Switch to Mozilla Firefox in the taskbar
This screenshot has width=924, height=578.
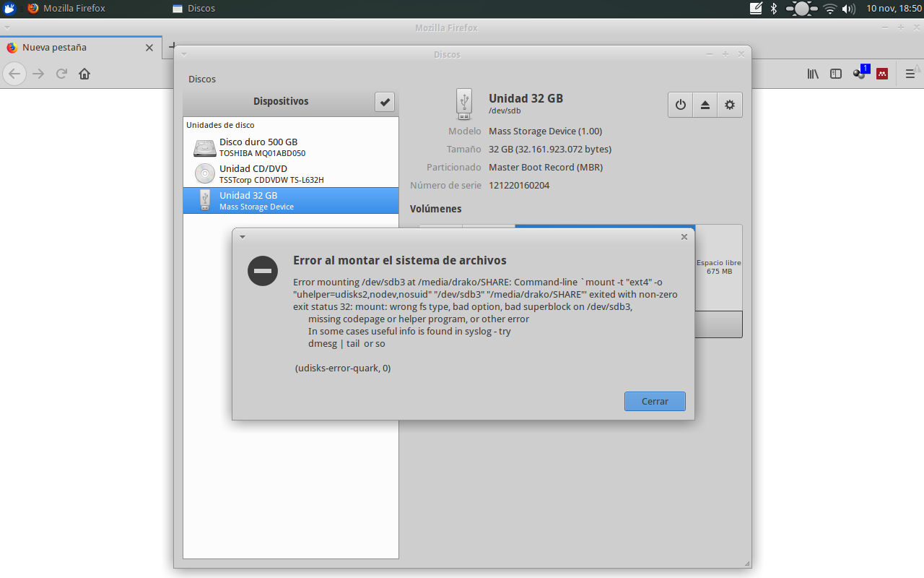tap(66, 9)
